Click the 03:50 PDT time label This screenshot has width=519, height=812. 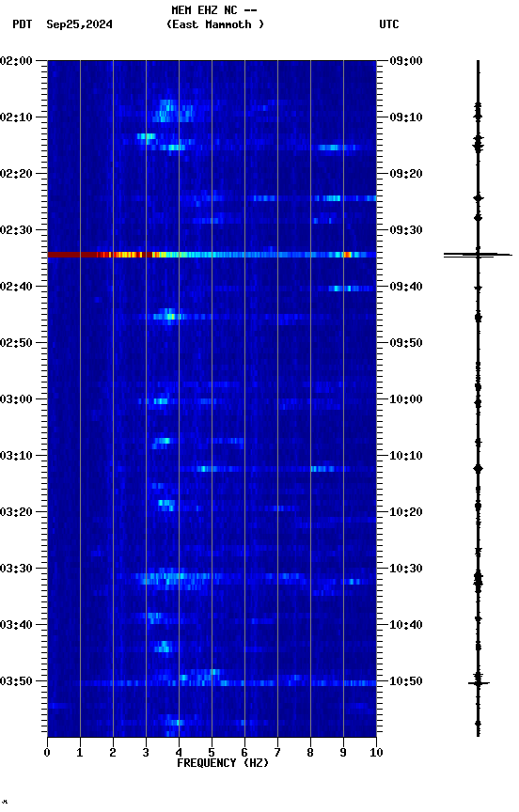(16, 681)
